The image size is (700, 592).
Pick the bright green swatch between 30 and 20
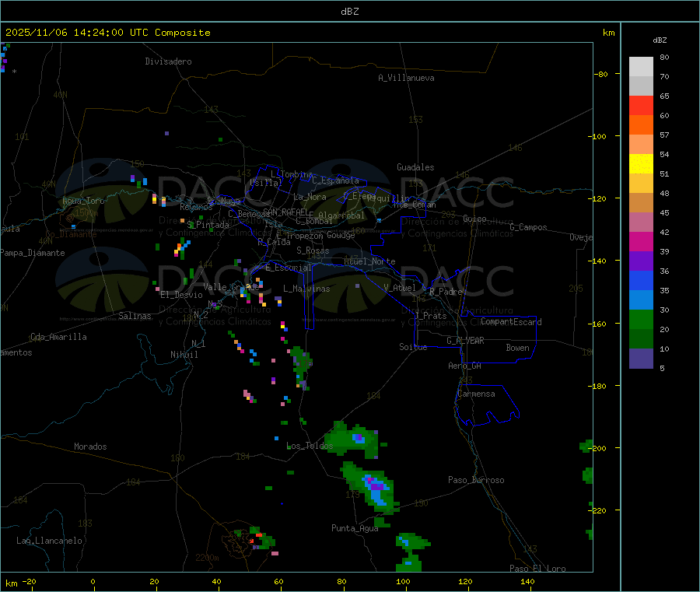tap(641, 319)
